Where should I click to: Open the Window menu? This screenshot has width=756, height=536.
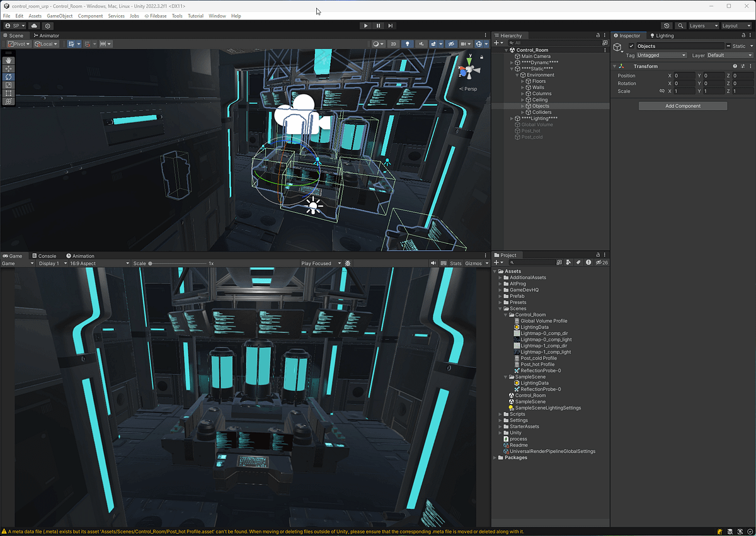coord(217,16)
